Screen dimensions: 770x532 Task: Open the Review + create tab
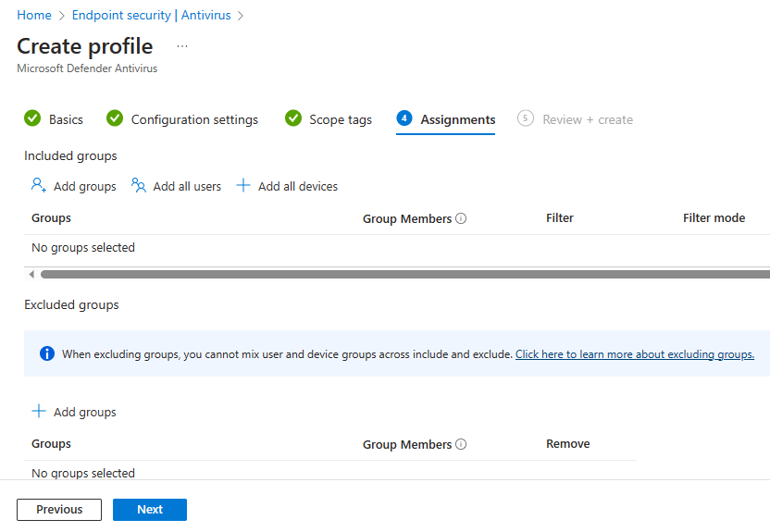click(x=587, y=119)
